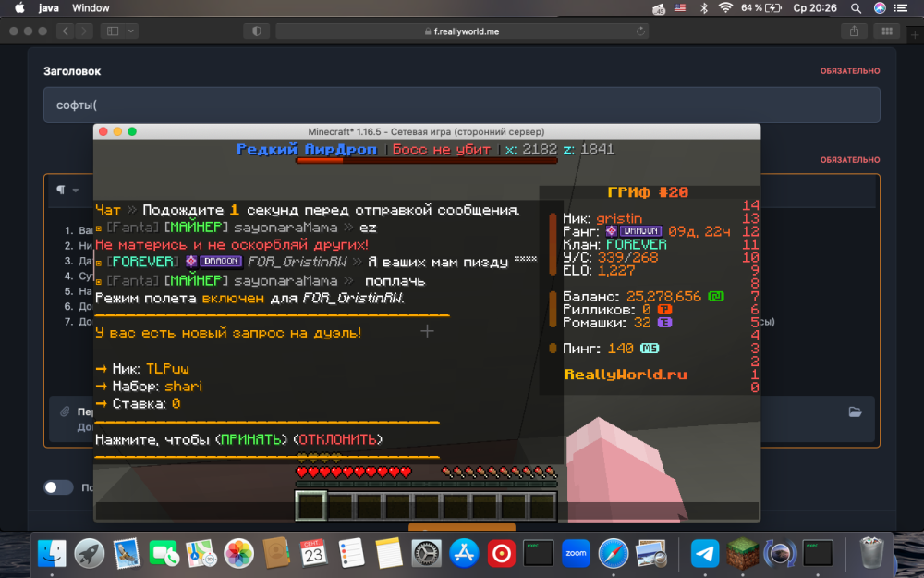The height and width of the screenshot is (578, 924).
Task: Click the Safari address bar f.reallyworld.me
Action: (x=462, y=31)
